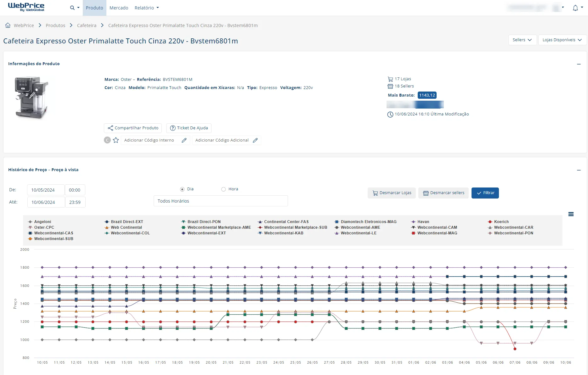Toggle Koerich legend series

point(498,222)
